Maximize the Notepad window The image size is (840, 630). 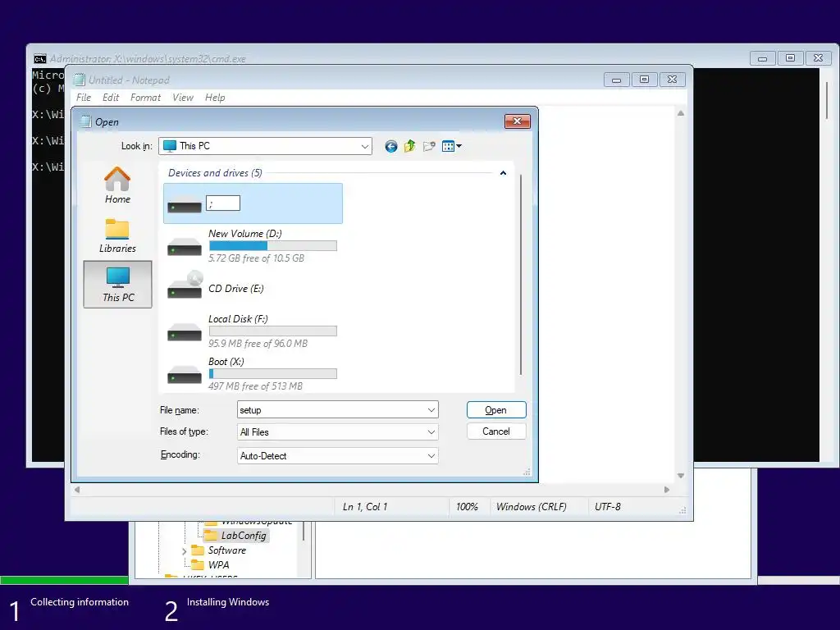coord(645,80)
